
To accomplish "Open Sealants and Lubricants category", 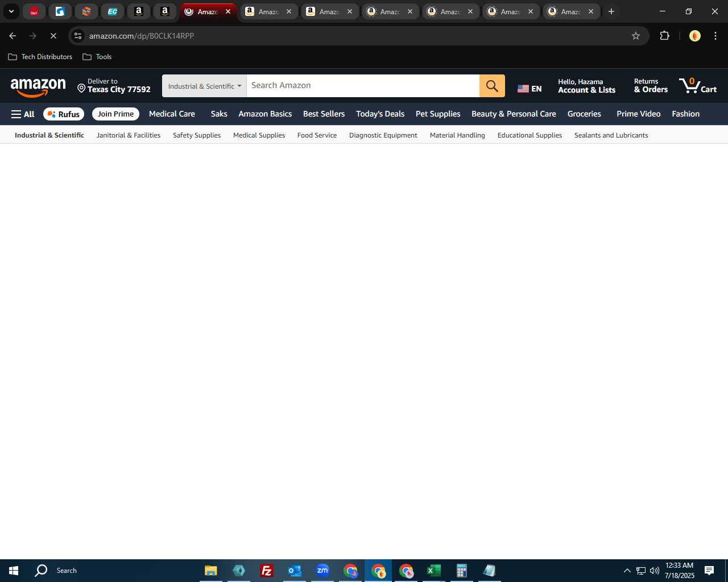I will 611,135.
